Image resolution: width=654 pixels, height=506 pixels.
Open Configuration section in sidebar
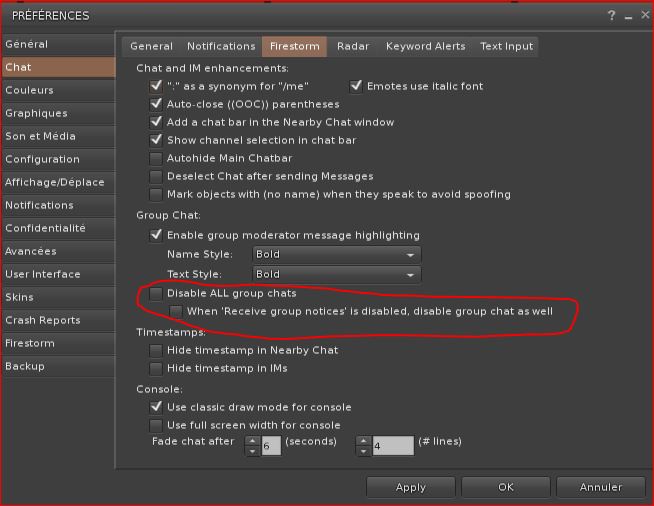[58, 159]
